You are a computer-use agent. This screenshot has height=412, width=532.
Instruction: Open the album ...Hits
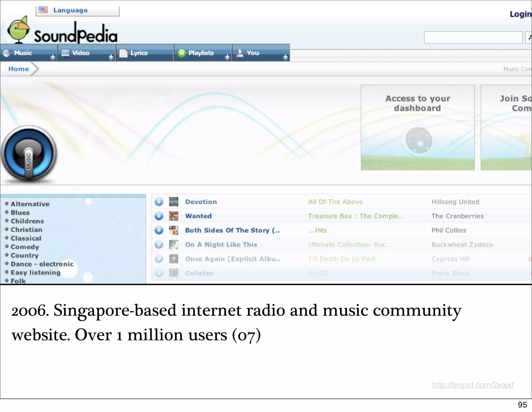[317, 230]
